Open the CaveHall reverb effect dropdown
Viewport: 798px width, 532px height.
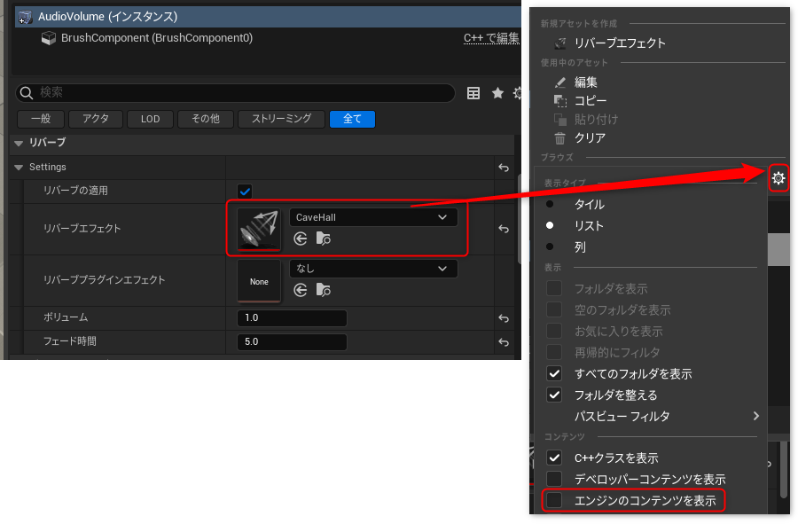tap(373, 216)
